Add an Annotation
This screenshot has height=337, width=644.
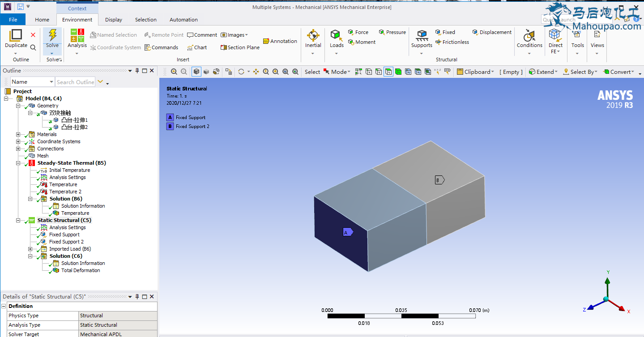[280, 41]
